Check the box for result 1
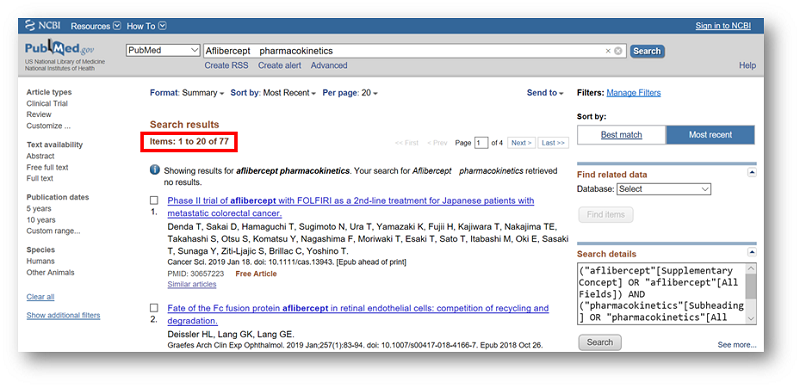 click(x=154, y=201)
